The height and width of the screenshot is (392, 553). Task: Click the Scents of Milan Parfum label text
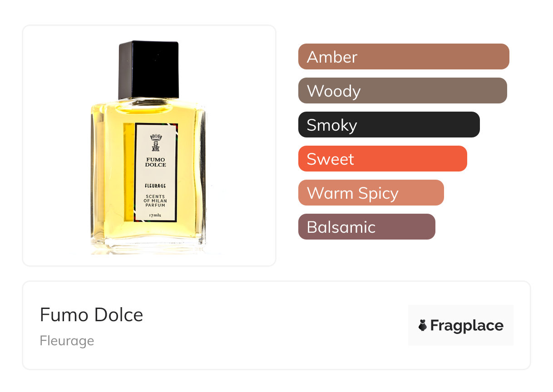(155, 201)
